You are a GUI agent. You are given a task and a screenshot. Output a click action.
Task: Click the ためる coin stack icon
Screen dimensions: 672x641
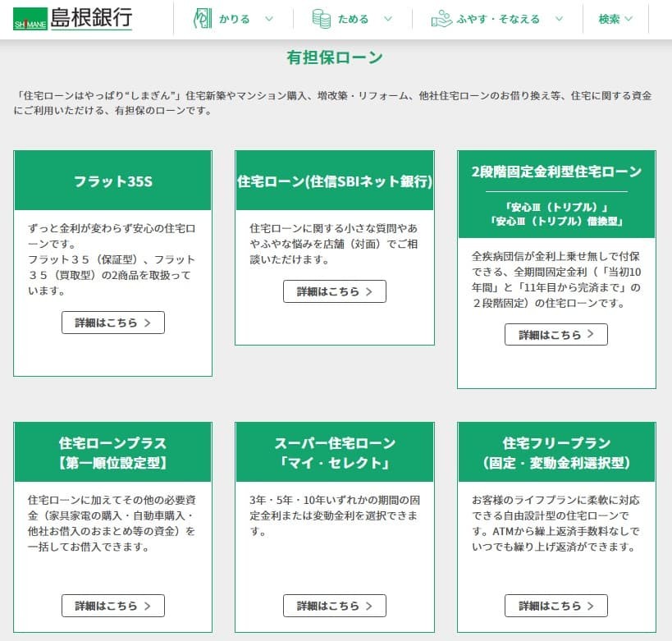click(322, 19)
